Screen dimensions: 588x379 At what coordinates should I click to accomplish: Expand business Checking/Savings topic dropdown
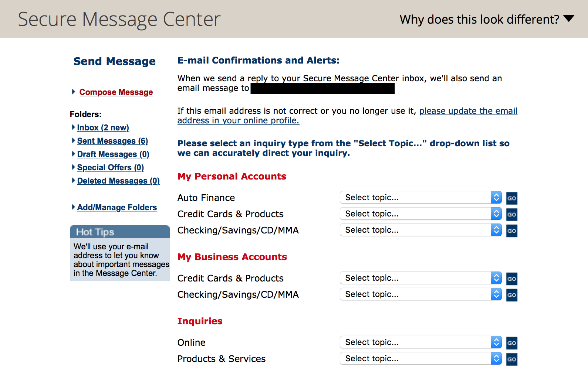[420, 294]
